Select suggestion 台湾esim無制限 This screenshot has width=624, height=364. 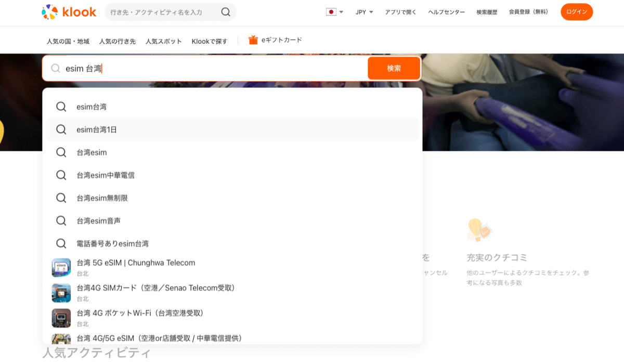(232, 198)
